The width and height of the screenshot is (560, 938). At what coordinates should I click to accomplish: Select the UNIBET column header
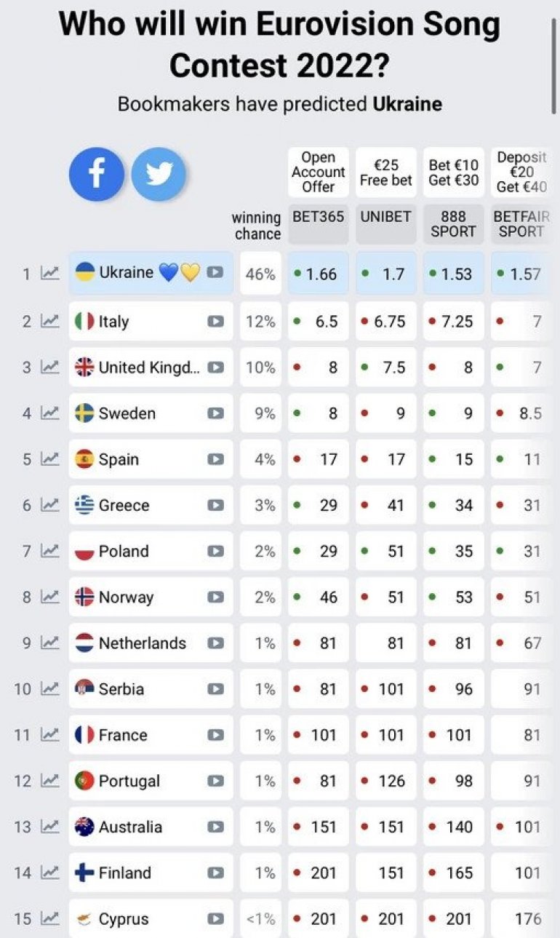(385, 224)
